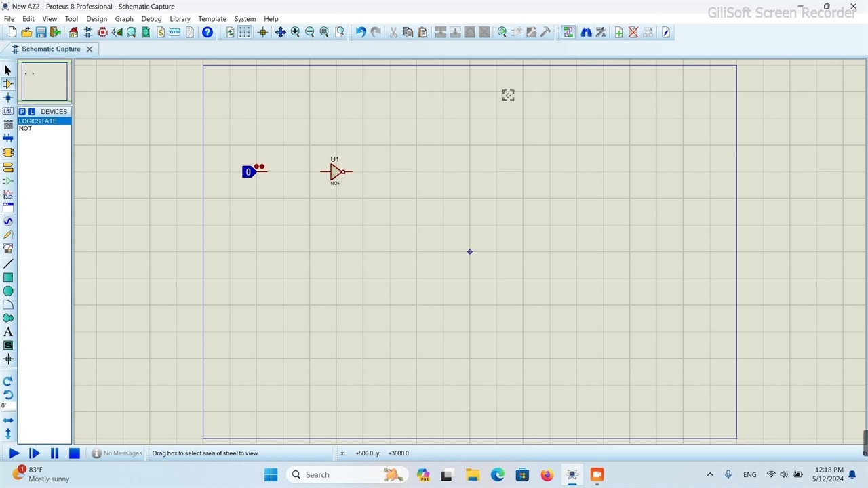Image resolution: width=868 pixels, height=488 pixels.
Task: Open the Search and Tag binoculars tool
Action: click(586, 33)
